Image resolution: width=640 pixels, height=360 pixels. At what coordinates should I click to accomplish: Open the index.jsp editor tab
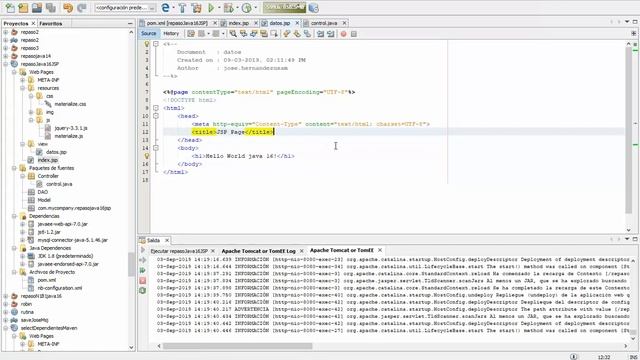coord(238,23)
